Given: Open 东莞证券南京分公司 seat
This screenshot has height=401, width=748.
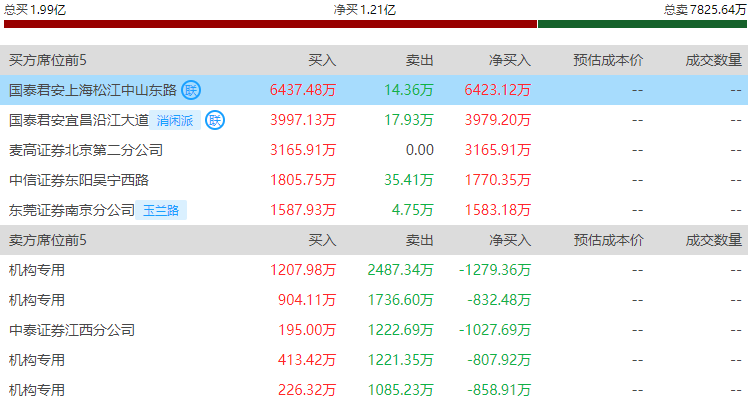Looking at the screenshot, I should [72, 210].
